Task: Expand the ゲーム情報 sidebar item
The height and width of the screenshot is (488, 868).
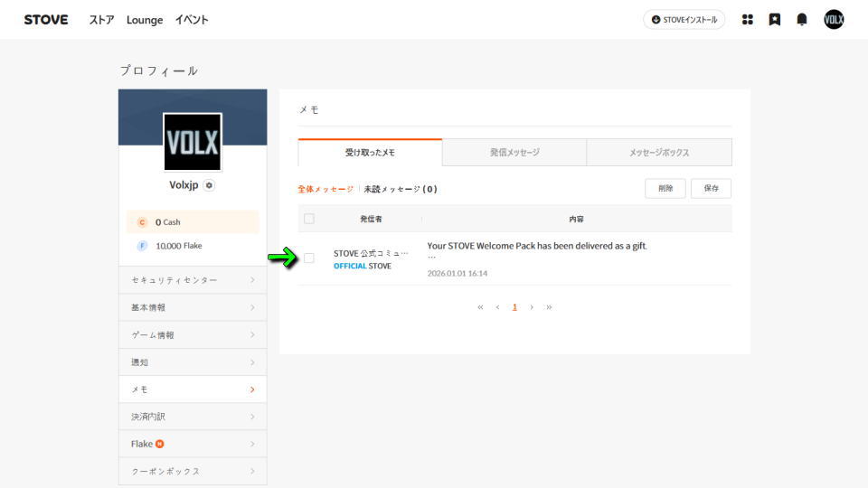Action: point(193,335)
